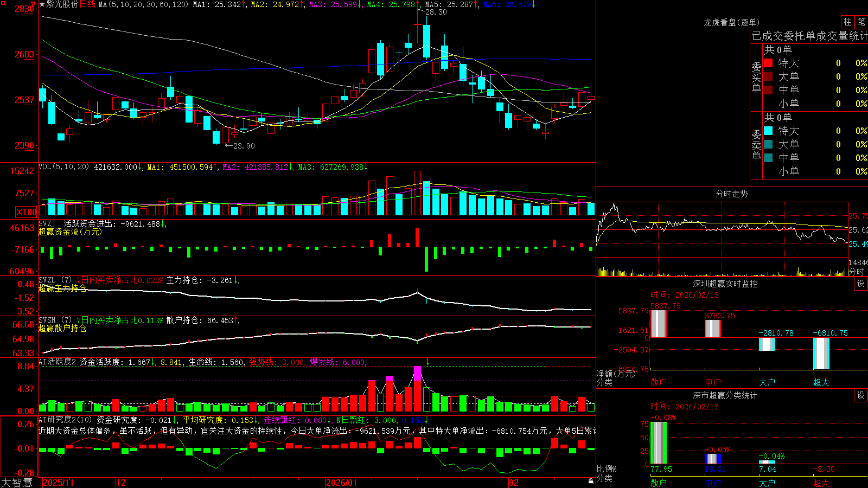The width and height of the screenshot is (868, 488).
Task: Click the 龙虎看盘(逐单) panel title
Action: [x=731, y=22]
